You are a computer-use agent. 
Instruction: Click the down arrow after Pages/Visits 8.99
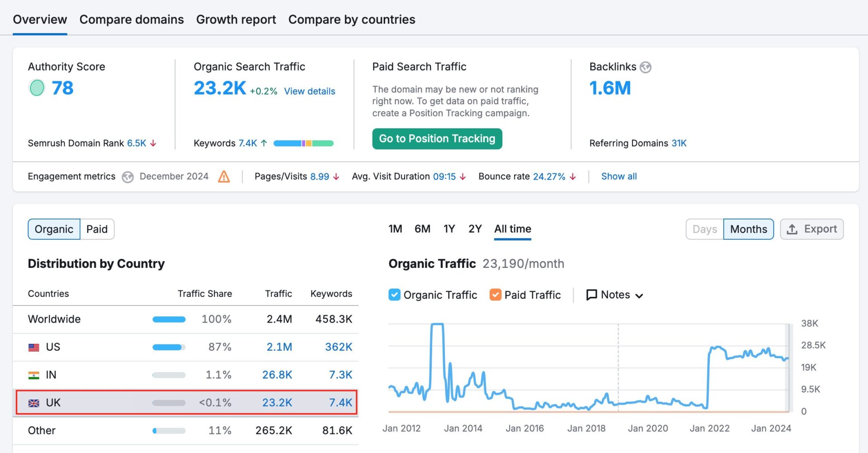click(336, 176)
